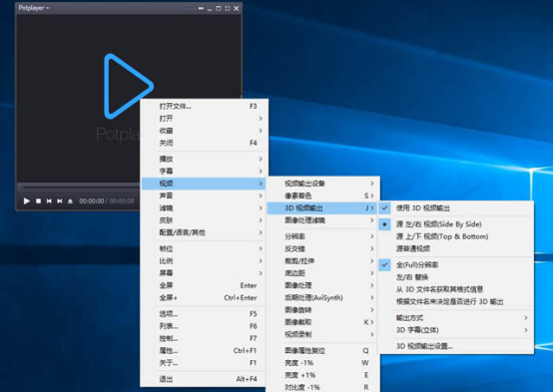Skip to the previous track in PotPlayer
Screen dimensions: 553x392
49,200
